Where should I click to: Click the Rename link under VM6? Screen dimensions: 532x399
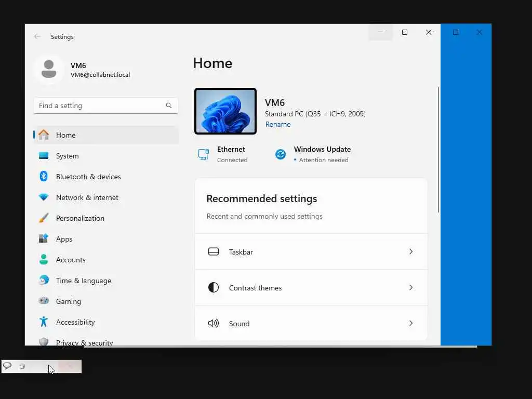click(278, 125)
